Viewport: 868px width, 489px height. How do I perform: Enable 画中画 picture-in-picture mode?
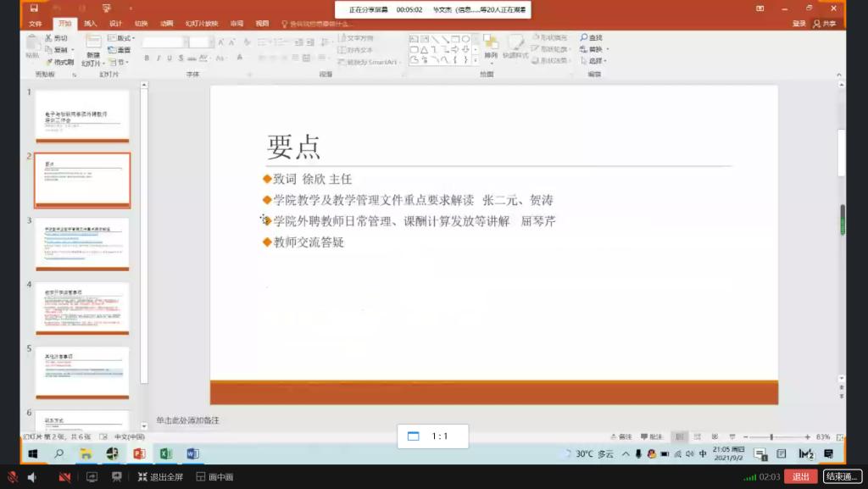click(x=214, y=477)
